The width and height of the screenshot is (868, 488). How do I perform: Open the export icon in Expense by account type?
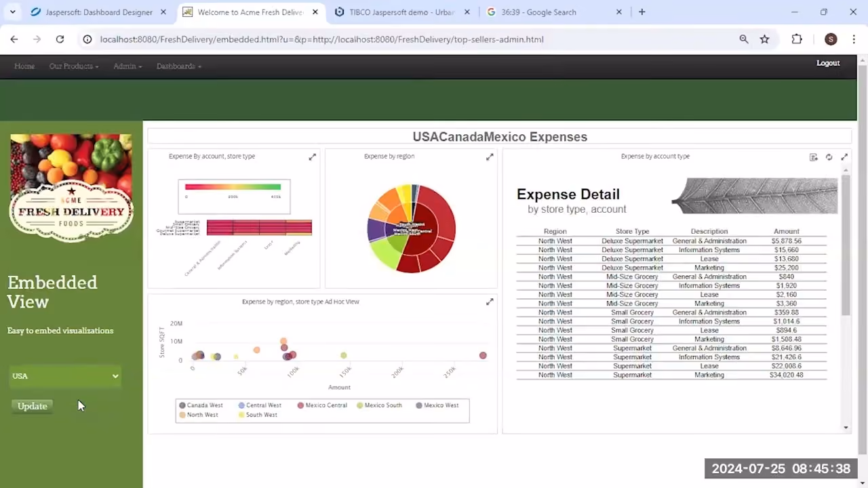(813, 157)
